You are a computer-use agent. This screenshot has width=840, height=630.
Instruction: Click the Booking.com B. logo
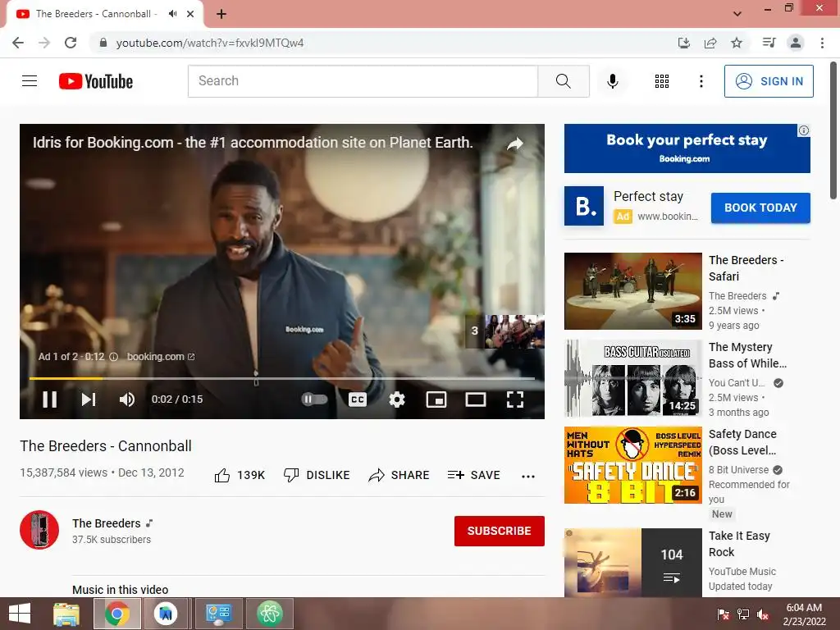click(584, 206)
